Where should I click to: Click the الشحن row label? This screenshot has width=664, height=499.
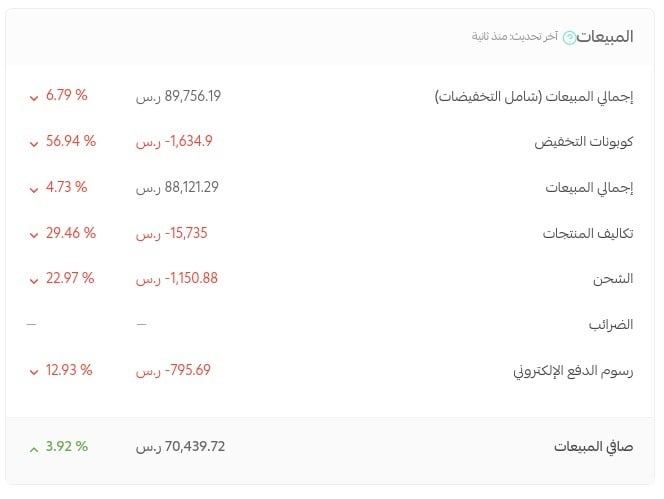pos(613,279)
